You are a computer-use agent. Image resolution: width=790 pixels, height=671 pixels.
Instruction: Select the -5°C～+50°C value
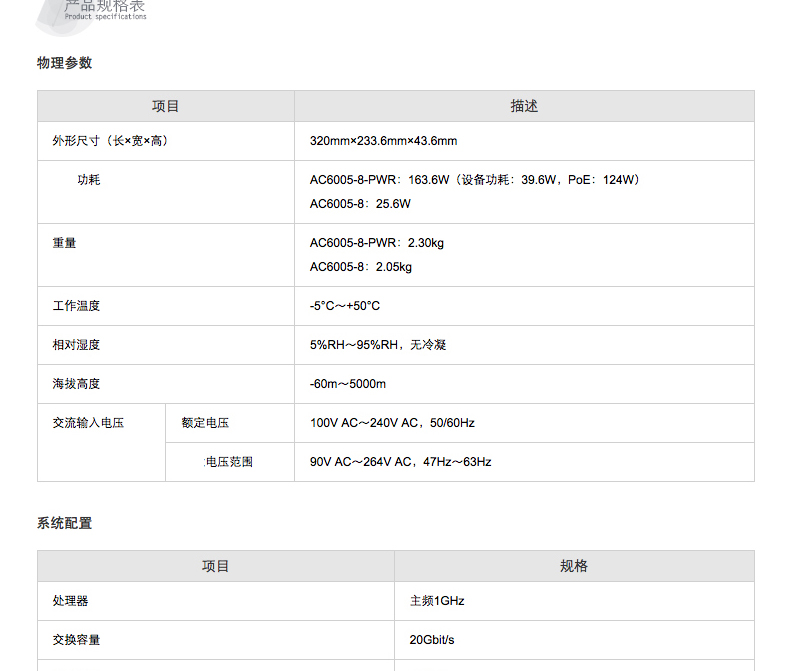(345, 306)
